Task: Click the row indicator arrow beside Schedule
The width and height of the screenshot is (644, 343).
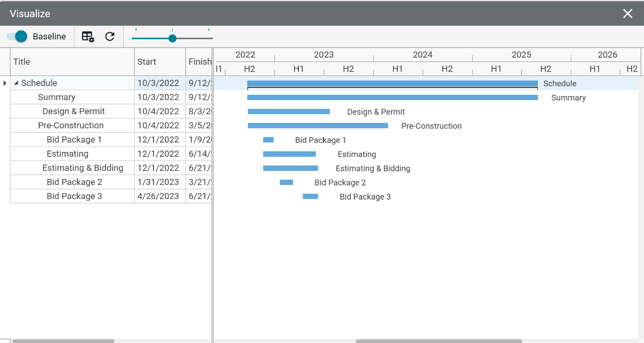Action: pyautogui.click(x=5, y=83)
